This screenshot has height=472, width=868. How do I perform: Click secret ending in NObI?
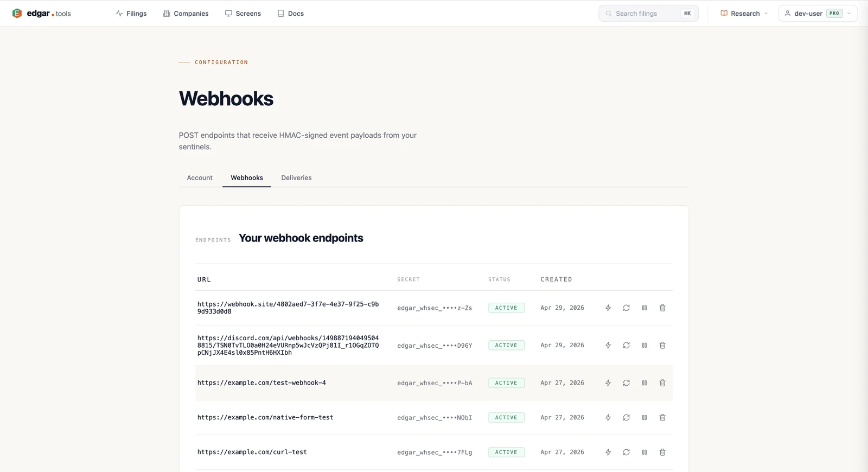435,418
